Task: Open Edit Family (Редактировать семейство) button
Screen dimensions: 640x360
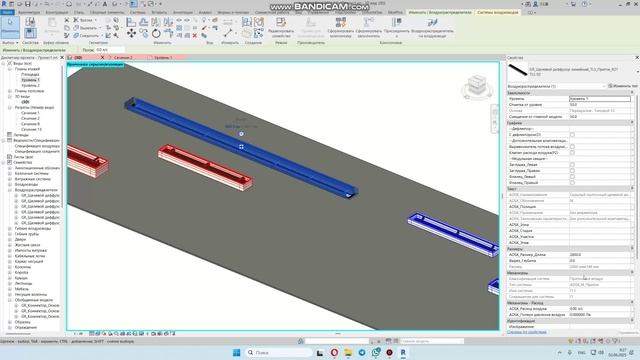Action: click(x=281, y=27)
